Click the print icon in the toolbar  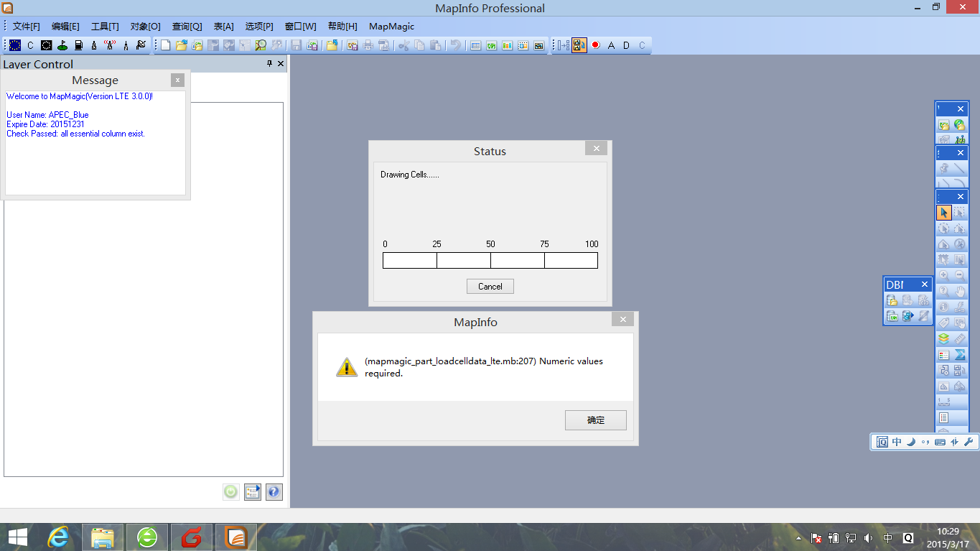(368, 45)
